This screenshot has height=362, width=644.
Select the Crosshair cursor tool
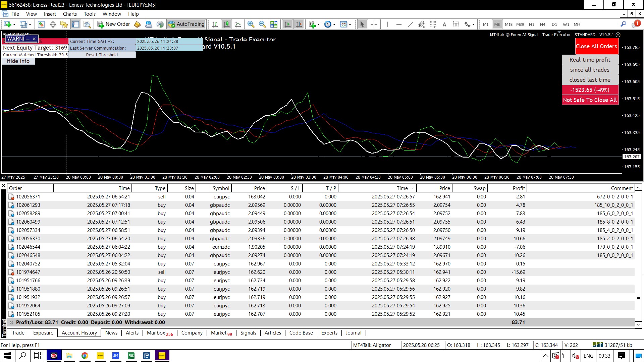click(374, 24)
